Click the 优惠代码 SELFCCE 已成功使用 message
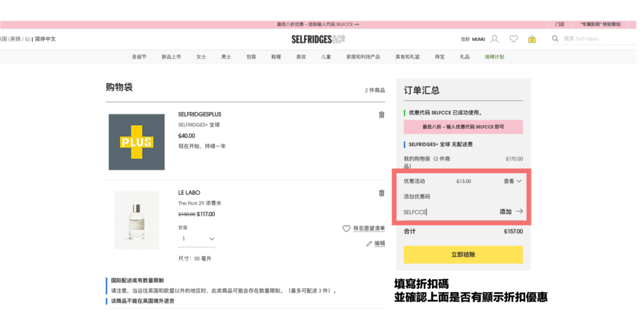Viewport: 644px width, 321px height. point(446,113)
